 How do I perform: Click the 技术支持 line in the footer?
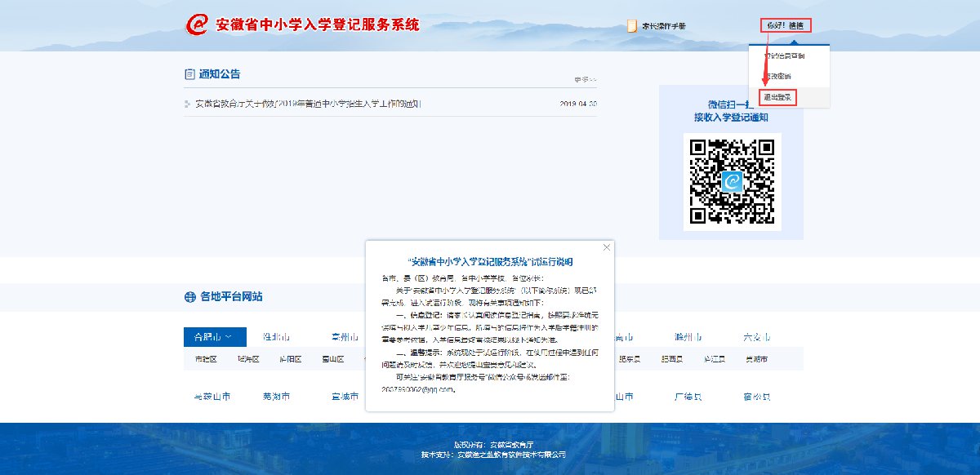click(x=493, y=455)
